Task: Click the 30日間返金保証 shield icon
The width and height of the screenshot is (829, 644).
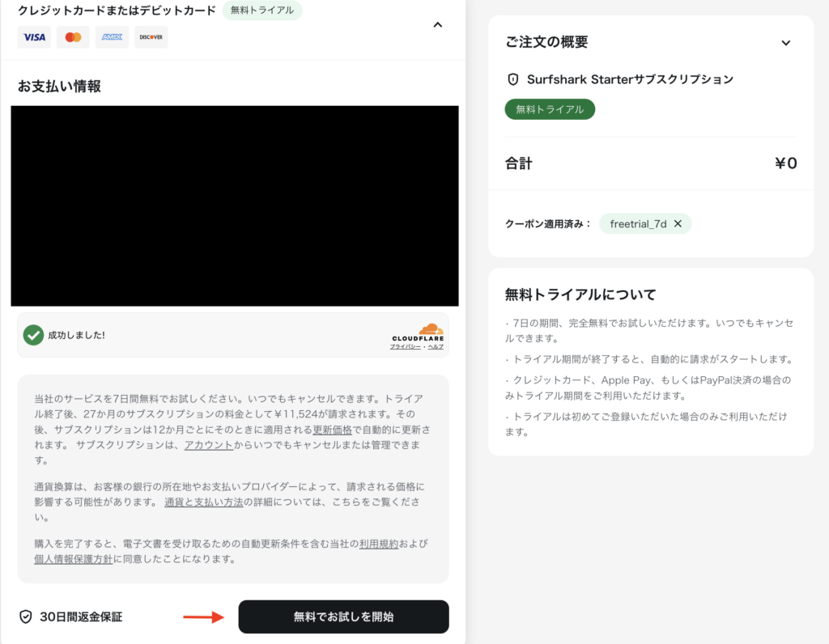Action: [25, 616]
